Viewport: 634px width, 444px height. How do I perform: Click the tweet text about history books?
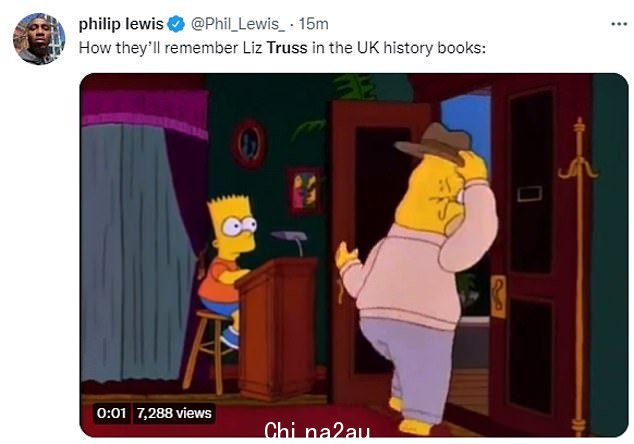(x=282, y=48)
